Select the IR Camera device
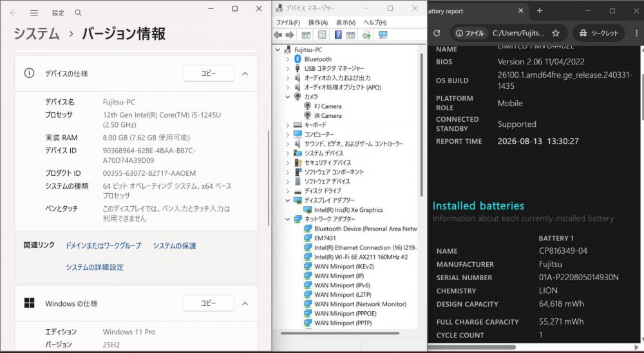 pyautogui.click(x=328, y=115)
